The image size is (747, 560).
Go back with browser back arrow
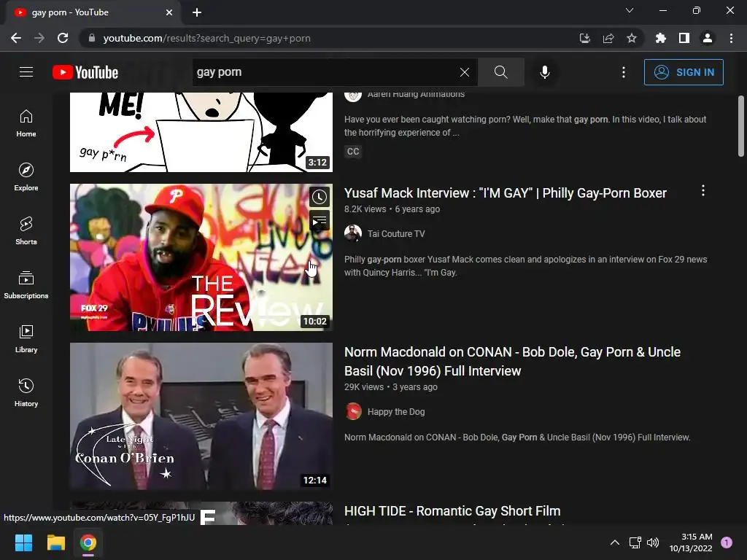pyautogui.click(x=16, y=38)
